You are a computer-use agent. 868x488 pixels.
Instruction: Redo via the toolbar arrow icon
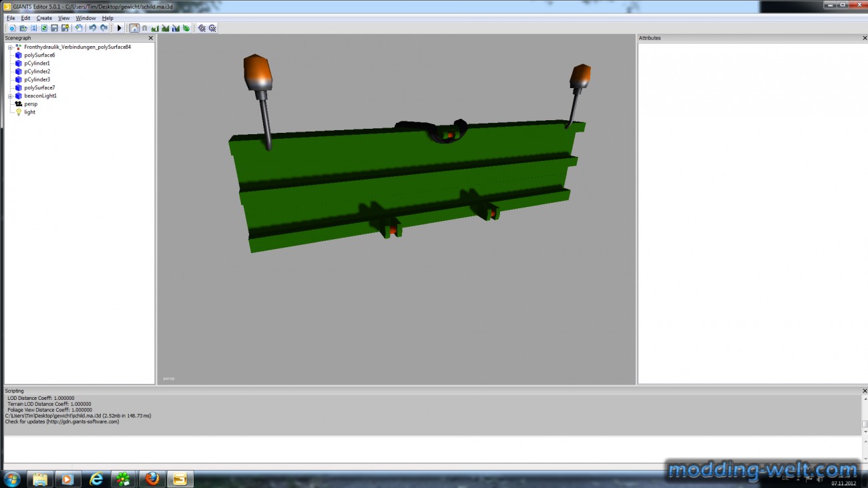pyautogui.click(x=103, y=28)
